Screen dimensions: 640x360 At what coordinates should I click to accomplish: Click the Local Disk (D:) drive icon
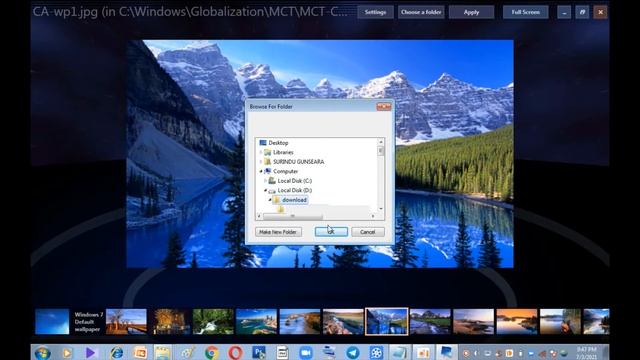coord(272,191)
